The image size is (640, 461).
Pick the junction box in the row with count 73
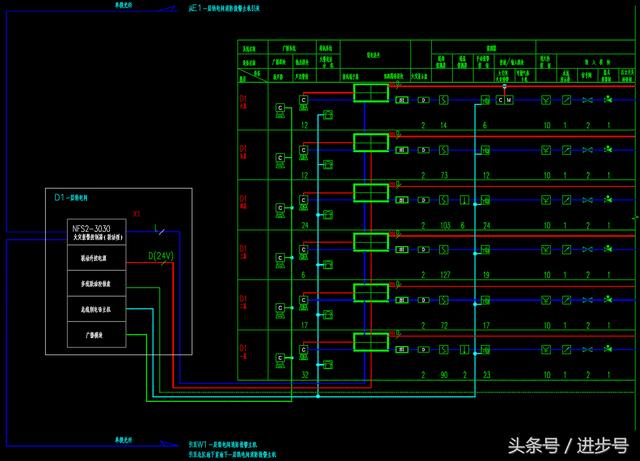pos(371,143)
